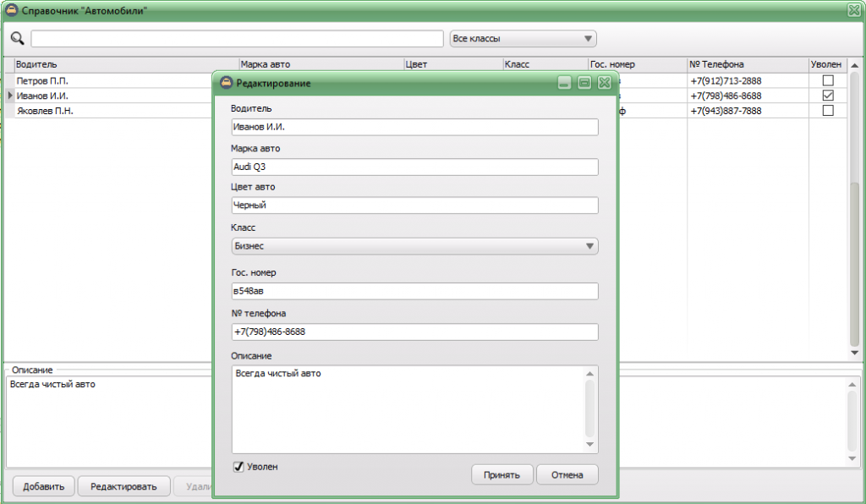The height and width of the screenshot is (504, 866).
Task: Close the Справочник Автомобили window
Action: (853, 9)
